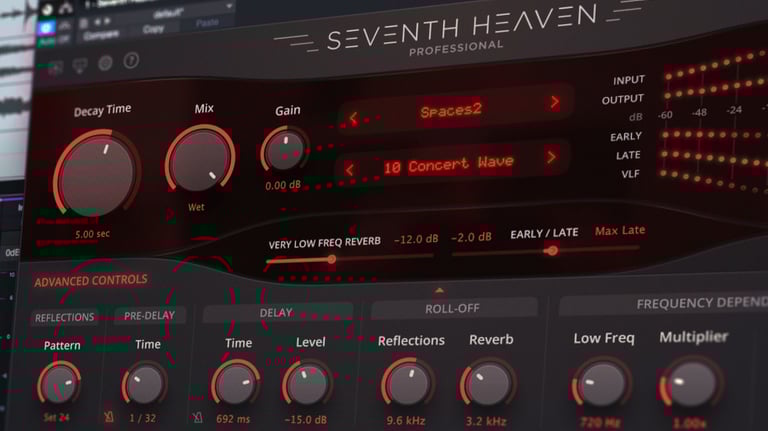Click the INPUT level meter row

[715, 64]
